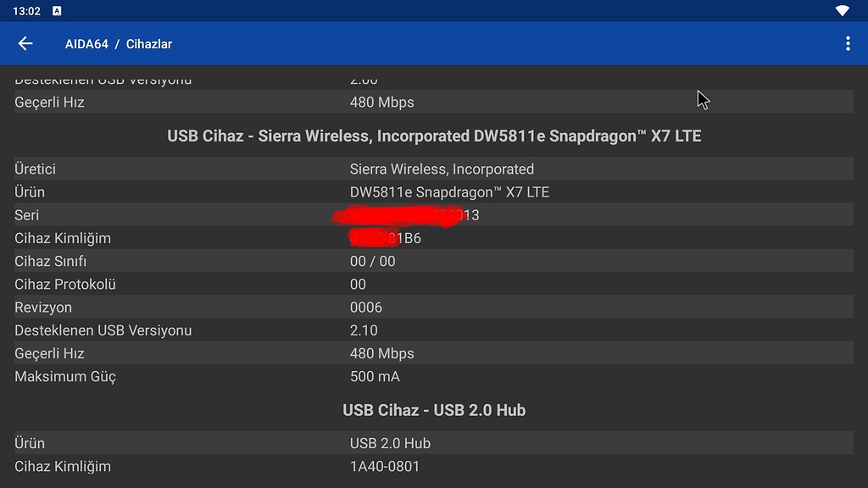Tap the Sierra Wireless USB Cihaz section header

click(434, 136)
